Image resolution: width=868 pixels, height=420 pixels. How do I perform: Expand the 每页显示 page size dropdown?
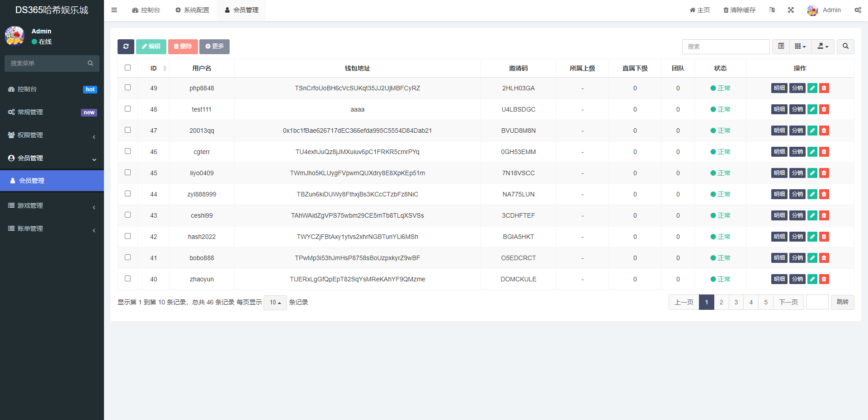click(274, 303)
